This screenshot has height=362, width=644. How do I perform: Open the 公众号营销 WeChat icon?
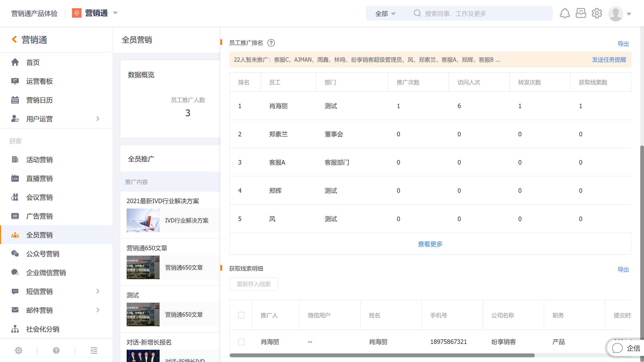pos(15,253)
